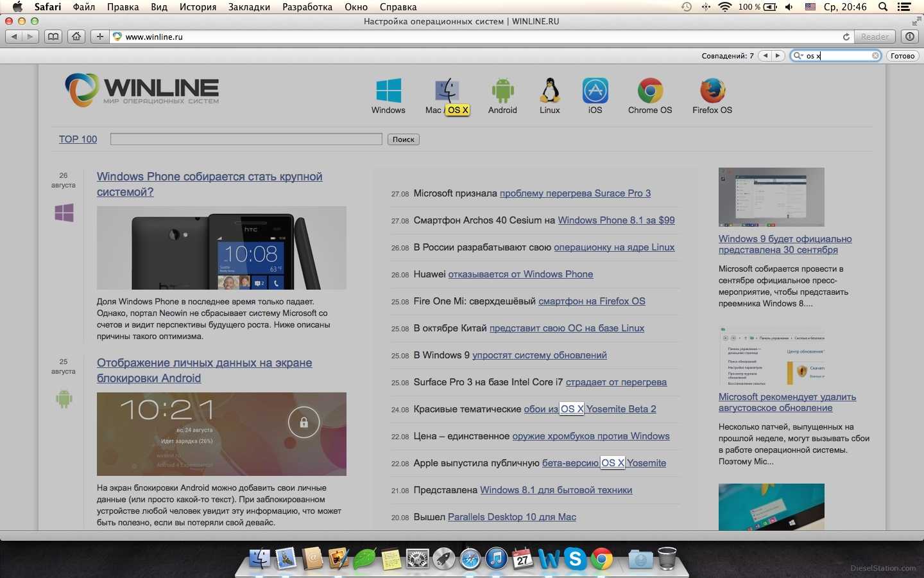This screenshot has height=578, width=924.
Task: Open the Windows category icon
Action: tap(388, 91)
